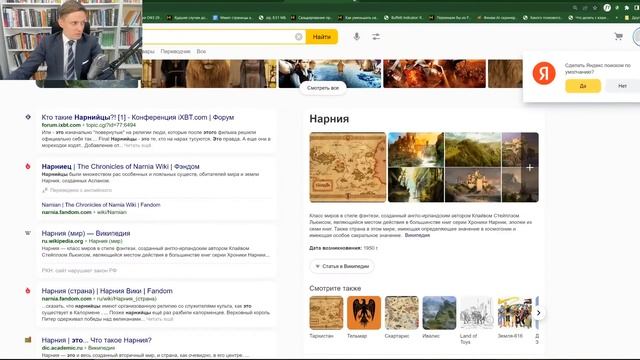Open Нарния (мир) — Википедия result
640x360 pixels.
(x=86, y=233)
